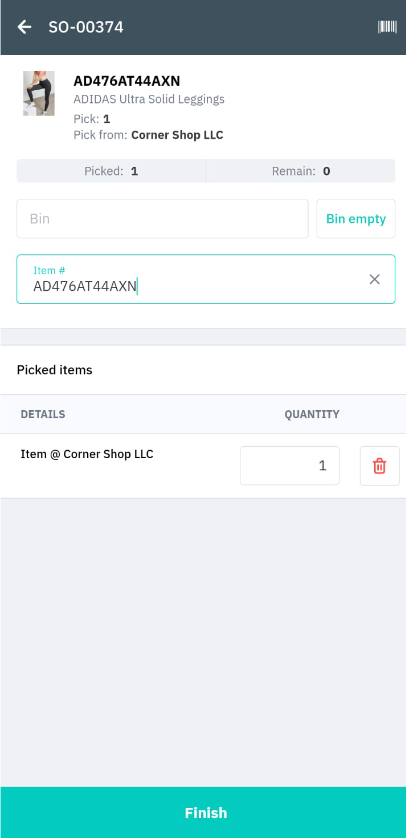Click the bold SKU AD476AT44AXN heading
406x838 pixels.
pos(127,81)
